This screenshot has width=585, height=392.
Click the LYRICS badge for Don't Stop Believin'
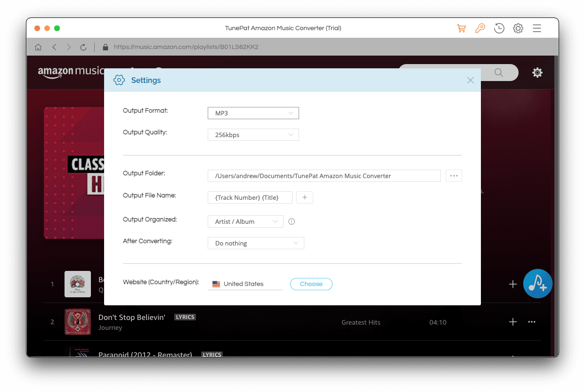point(185,317)
